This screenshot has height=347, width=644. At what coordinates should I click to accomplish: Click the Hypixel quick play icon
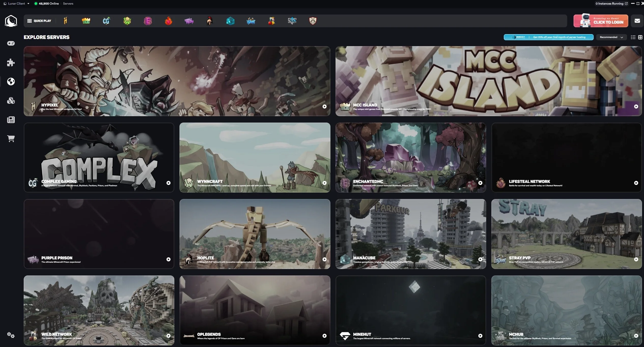click(x=65, y=21)
